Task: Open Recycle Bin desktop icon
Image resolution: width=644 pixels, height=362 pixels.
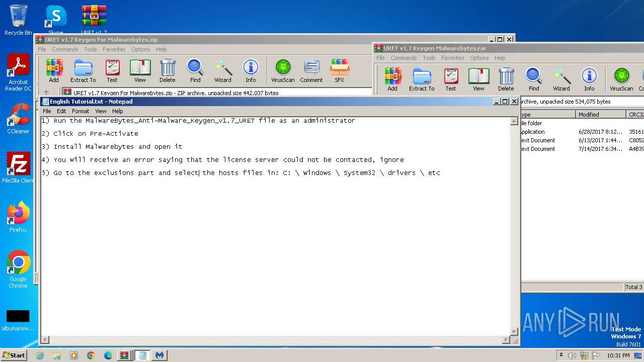Action: coord(18,20)
